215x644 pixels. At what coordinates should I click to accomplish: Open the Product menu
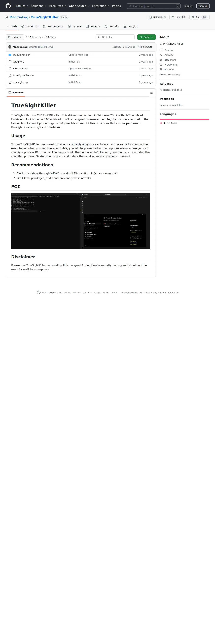click(21, 6)
